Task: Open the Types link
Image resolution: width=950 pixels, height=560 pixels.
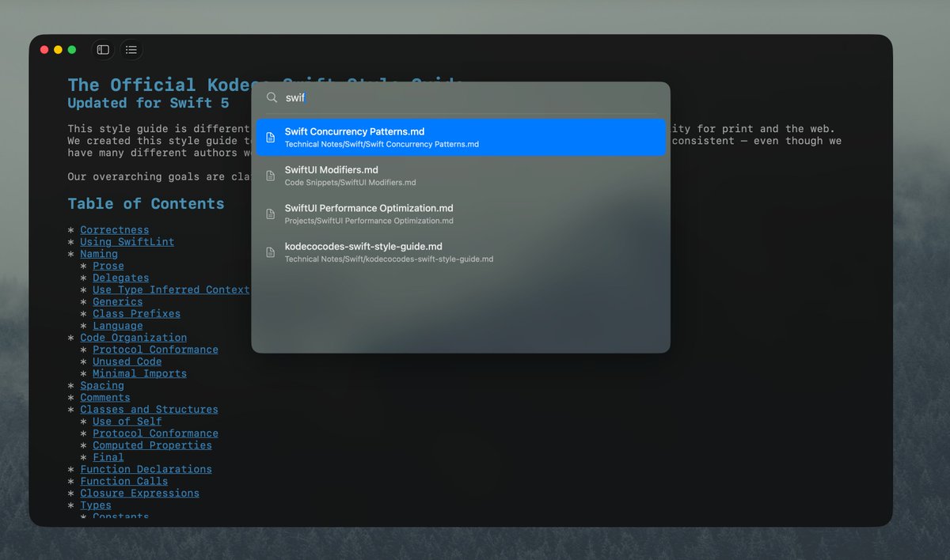Action: coord(96,505)
